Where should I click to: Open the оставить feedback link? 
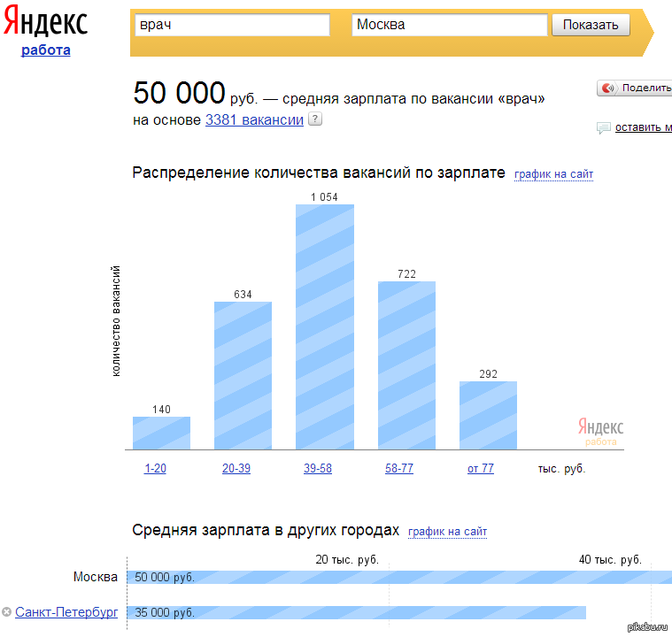click(644, 127)
